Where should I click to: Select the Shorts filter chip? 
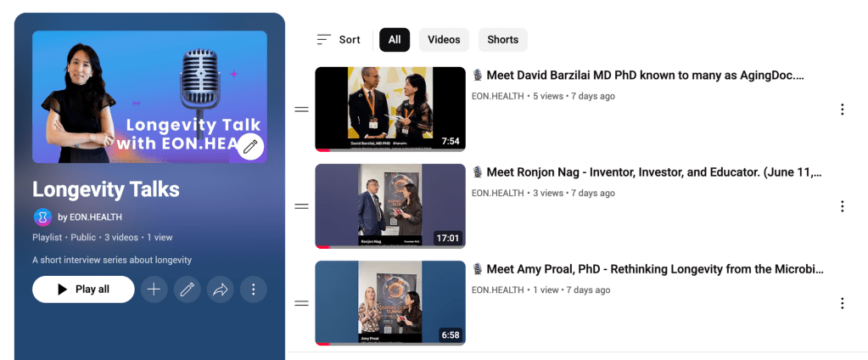(x=502, y=40)
